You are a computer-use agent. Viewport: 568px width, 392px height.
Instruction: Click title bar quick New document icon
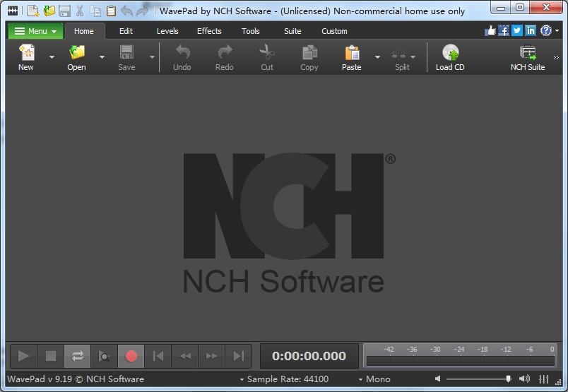(33, 11)
